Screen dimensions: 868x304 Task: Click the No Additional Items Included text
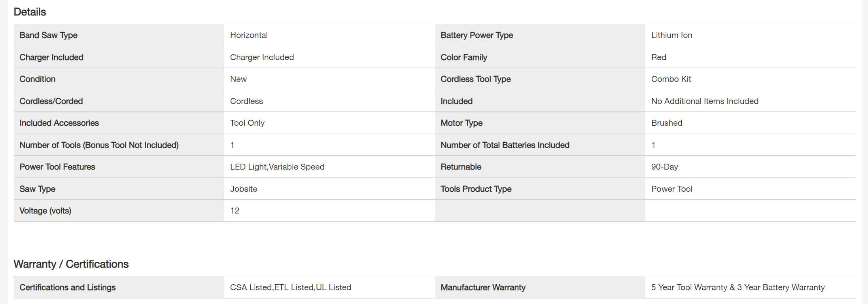(705, 101)
